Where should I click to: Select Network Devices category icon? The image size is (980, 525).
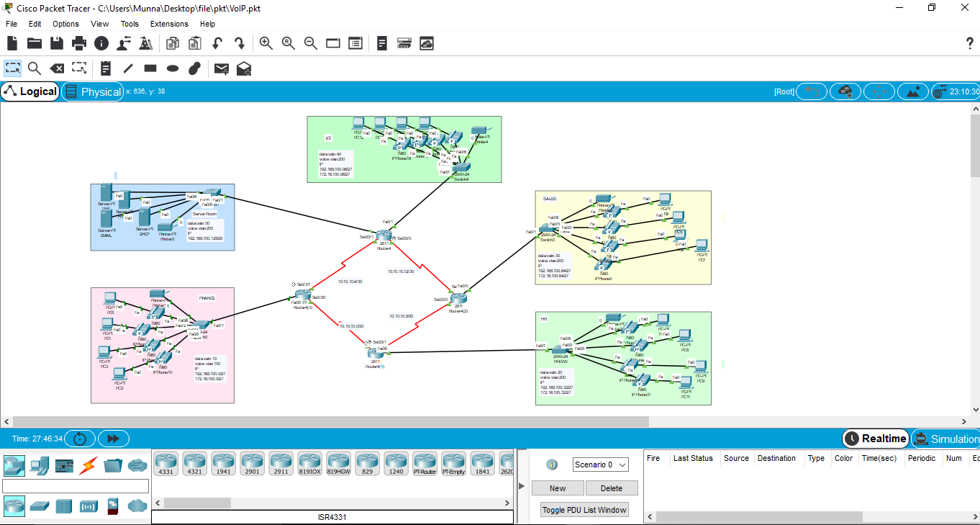click(x=14, y=465)
